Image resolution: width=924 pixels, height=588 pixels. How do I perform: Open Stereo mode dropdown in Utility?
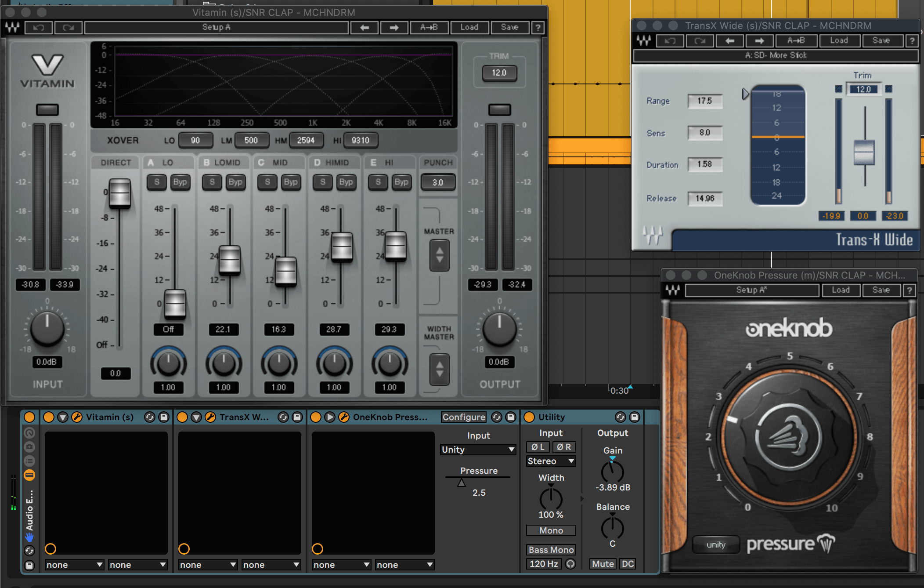pyautogui.click(x=551, y=461)
